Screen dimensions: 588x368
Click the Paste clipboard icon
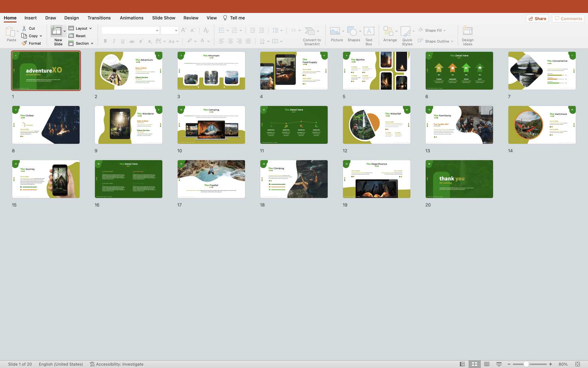pos(11,32)
